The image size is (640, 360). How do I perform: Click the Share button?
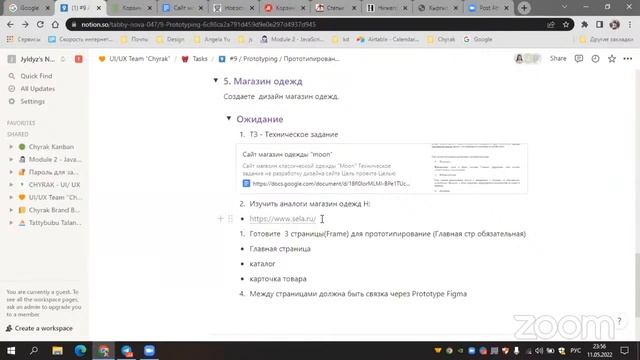(558, 59)
